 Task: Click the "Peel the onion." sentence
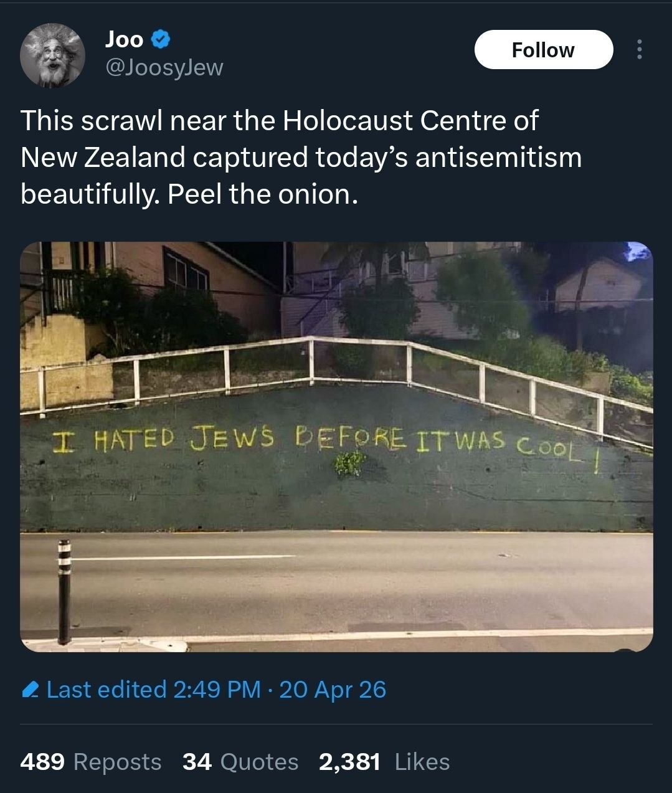(263, 195)
